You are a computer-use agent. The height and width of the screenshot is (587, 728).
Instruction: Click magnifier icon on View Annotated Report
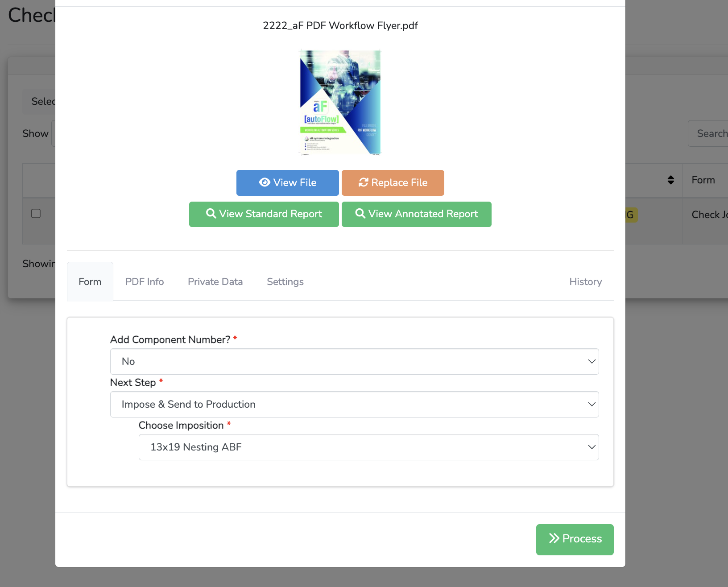(x=360, y=214)
